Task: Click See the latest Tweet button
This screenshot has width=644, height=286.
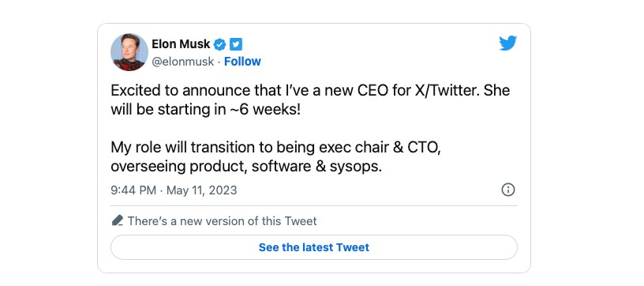Action: click(x=314, y=247)
